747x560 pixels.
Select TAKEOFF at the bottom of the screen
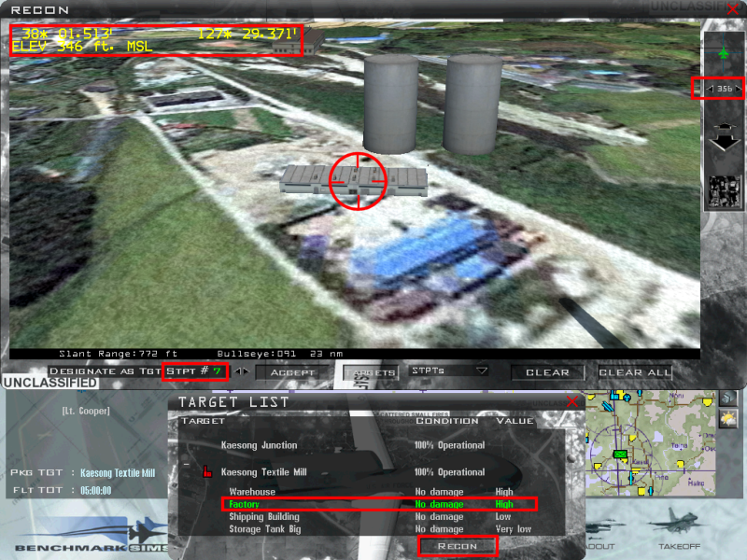(680, 545)
